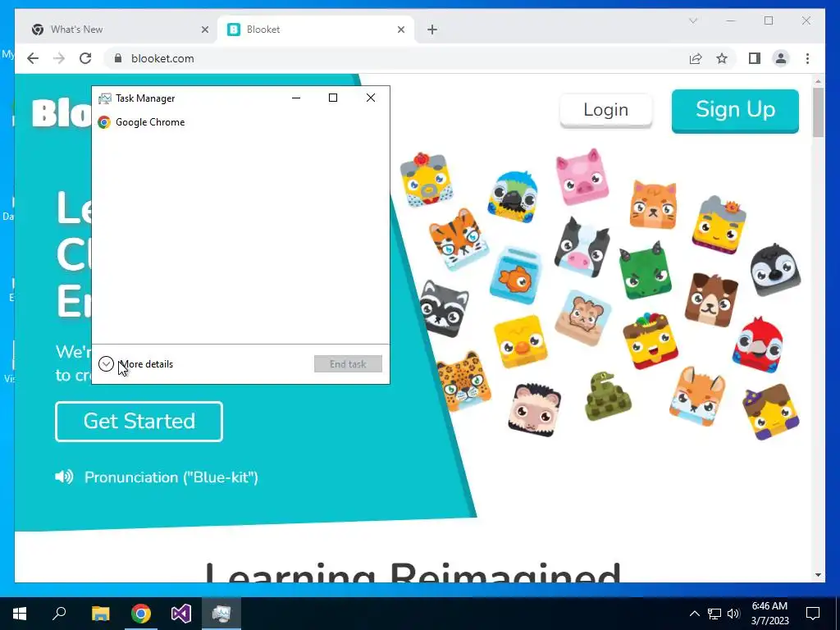
Task: Click the jaguar Blook
Action: (463, 381)
